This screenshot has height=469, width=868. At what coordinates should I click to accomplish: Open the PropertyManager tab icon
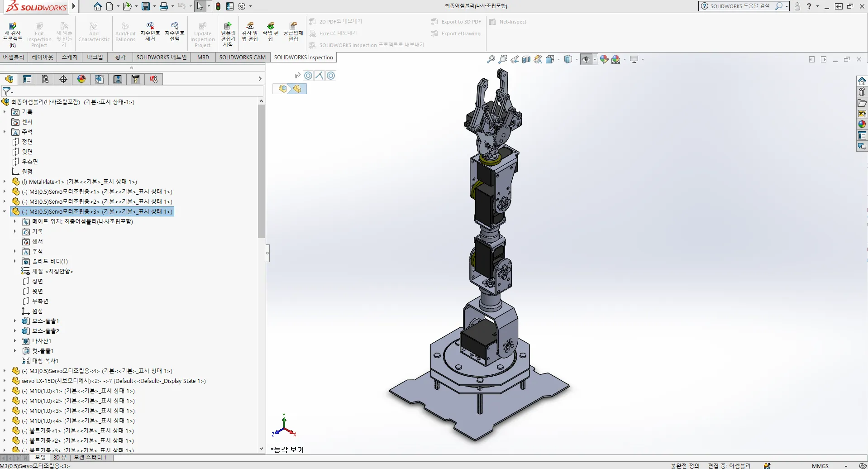pos(27,79)
